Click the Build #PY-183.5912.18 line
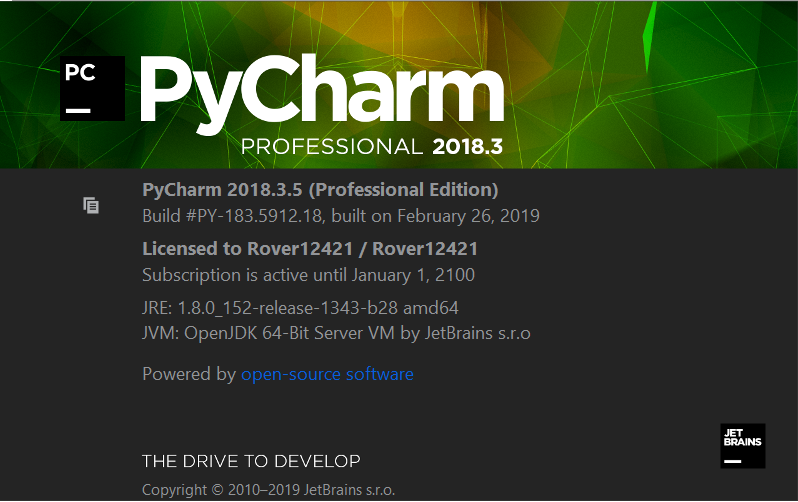 pos(340,216)
